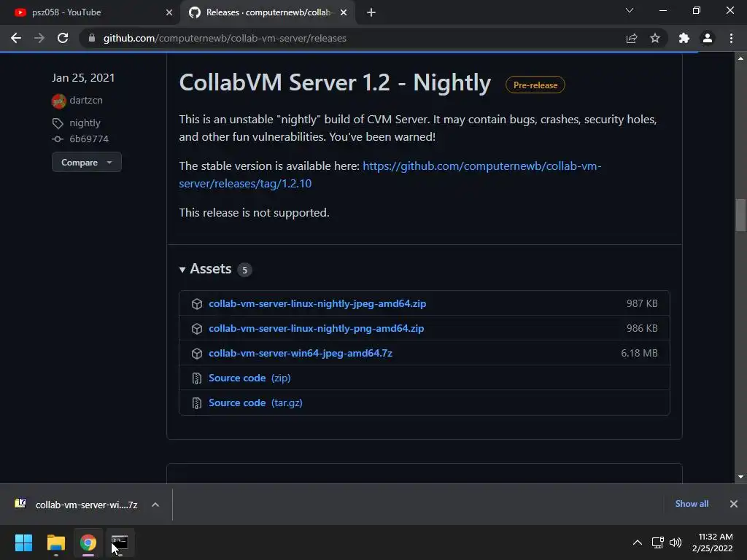The height and width of the screenshot is (560, 747).
Task: Click the Pre-release badge
Action: 535,85
